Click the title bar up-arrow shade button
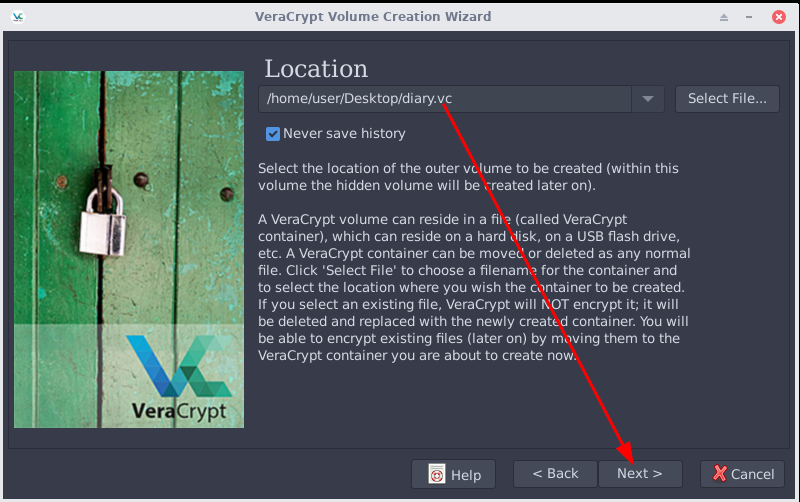800x502 pixels. [x=724, y=17]
